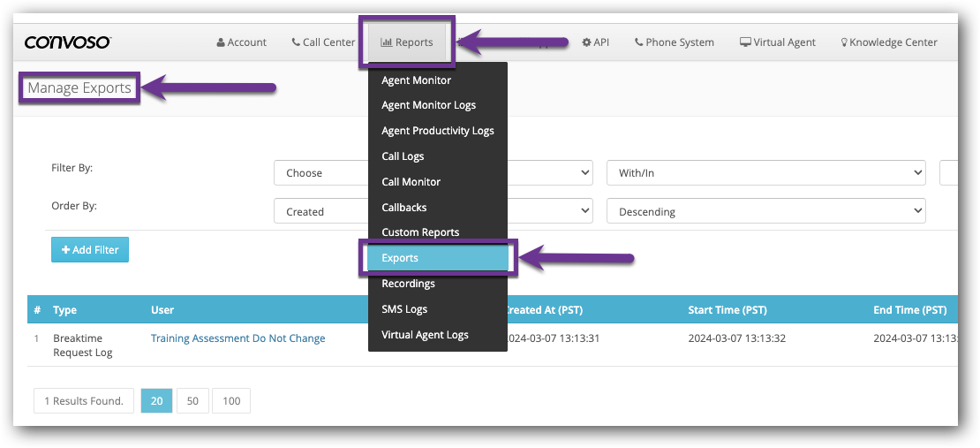
Task: Open the API menu
Action: (x=595, y=42)
